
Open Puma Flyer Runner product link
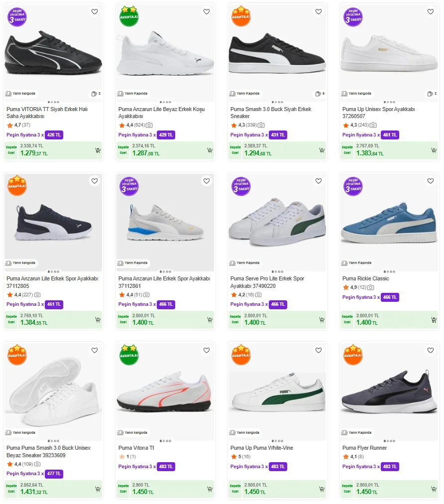pos(364,448)
